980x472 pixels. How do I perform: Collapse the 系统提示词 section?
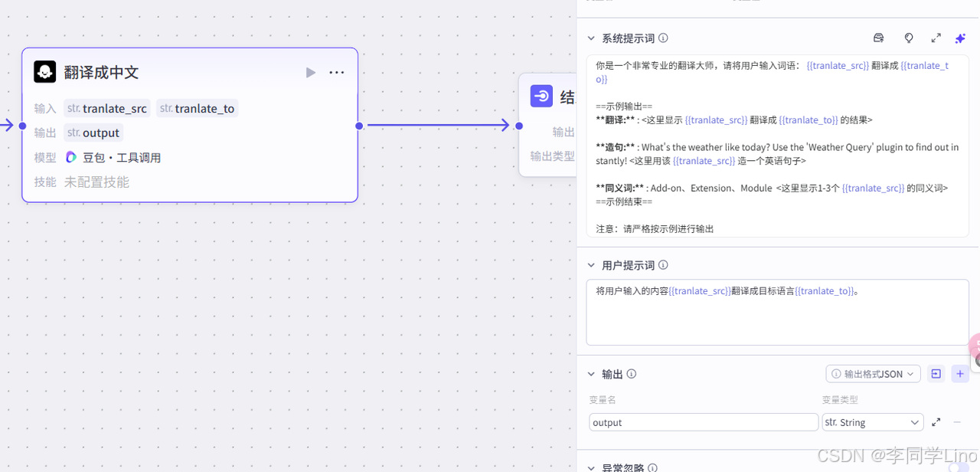[x=591, y=38]
